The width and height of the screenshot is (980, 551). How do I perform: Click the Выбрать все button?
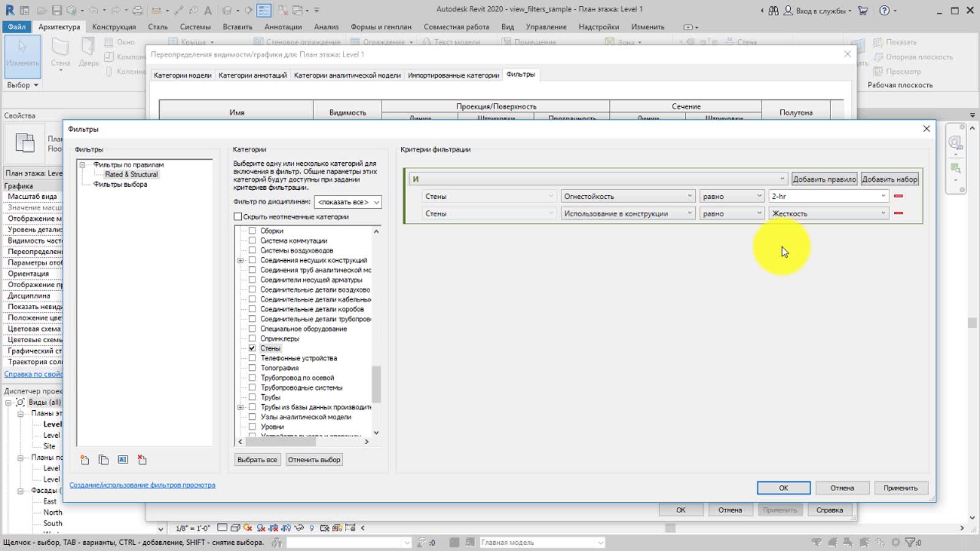pyautogui.click(x=257, y=460)
